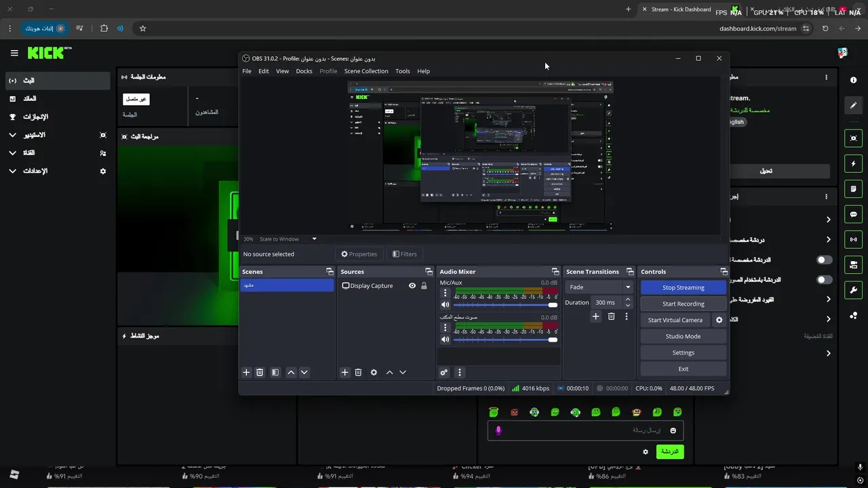This screenshot has height=488, width=868.
Task: Pop out the Scenes dock
Action: (330, 272)
